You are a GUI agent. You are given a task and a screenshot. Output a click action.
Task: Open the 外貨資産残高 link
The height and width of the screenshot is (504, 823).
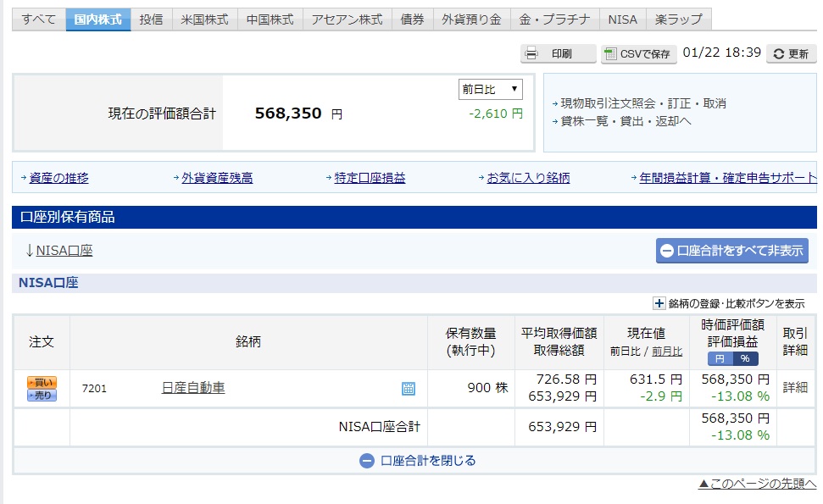pos(217,178)
